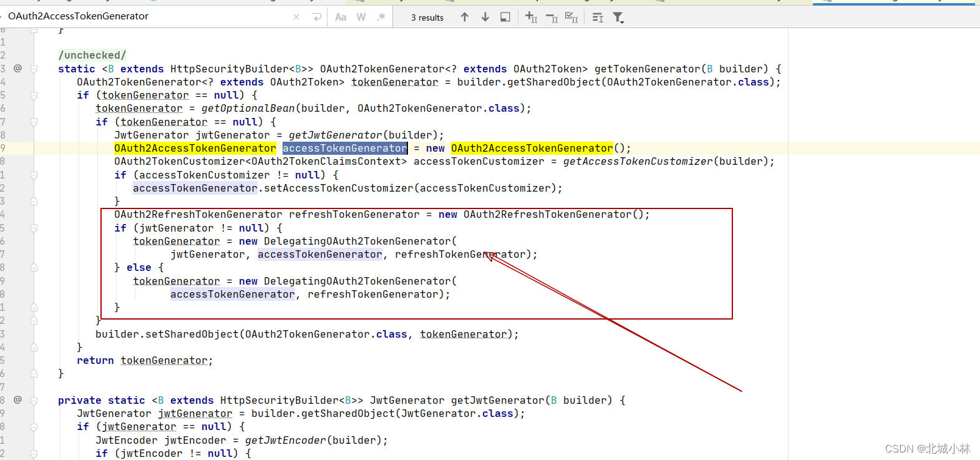Toggle whole Words search option
The width and height of the screenshot is (980, 460).
(x=361, y=17)
